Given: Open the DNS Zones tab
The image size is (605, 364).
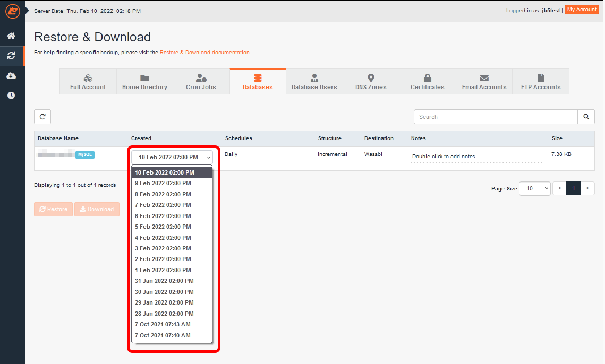Looking at the screenshot, I should (371, 82).
